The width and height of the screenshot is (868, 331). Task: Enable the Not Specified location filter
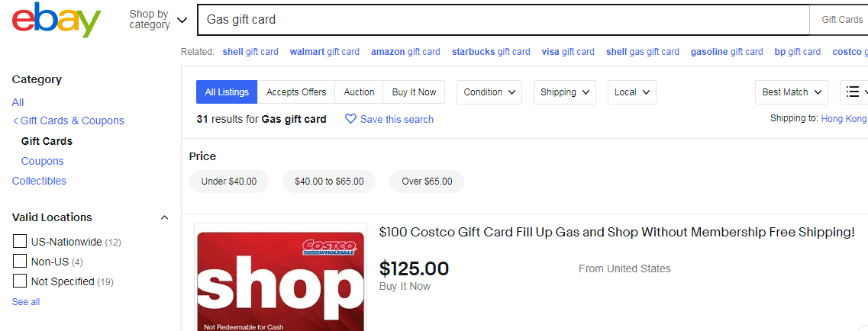tap(20, 281)
